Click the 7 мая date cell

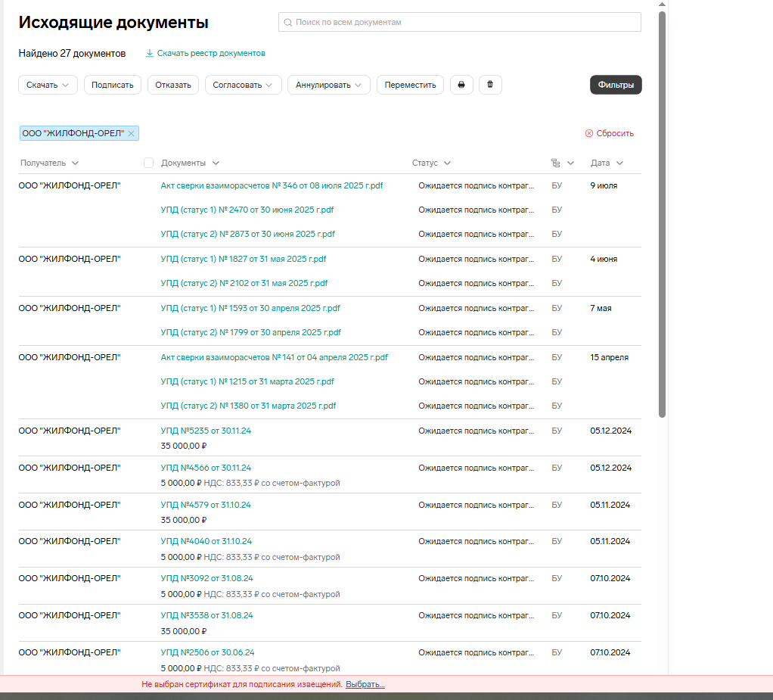click(x=601, y=308)
